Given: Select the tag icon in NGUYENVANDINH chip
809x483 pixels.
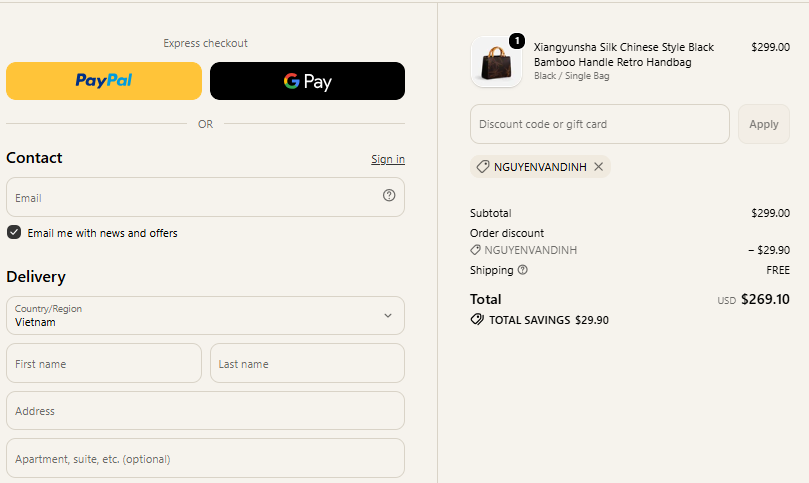Looking at the screenshot, I should [x=482, y=167].
